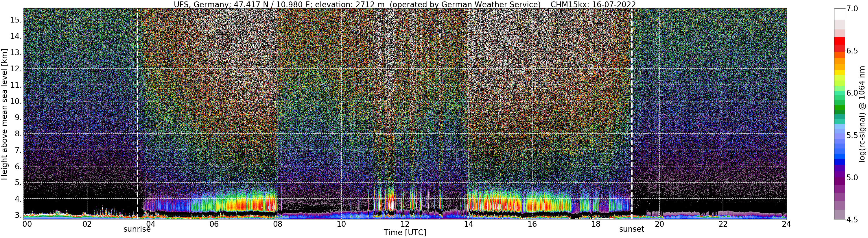
Task: Click the white dashed sunset line
Action: [631, 114]
